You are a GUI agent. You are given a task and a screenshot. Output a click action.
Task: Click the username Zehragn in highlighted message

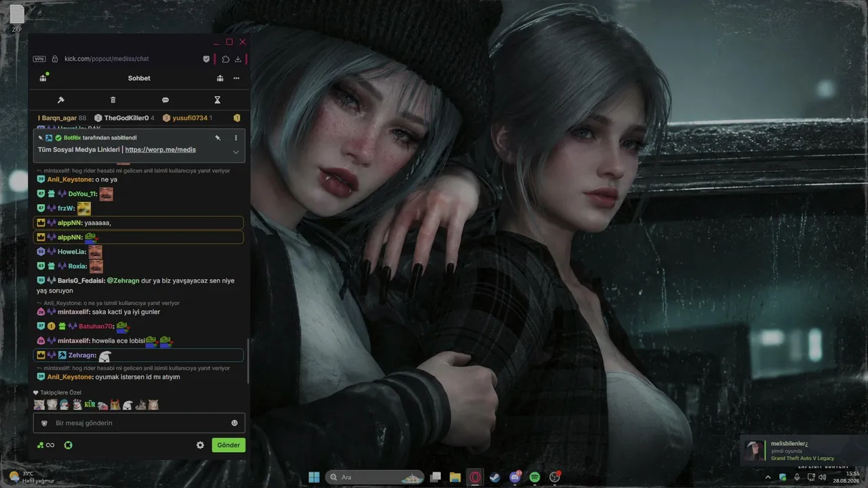tap(83, 355)
